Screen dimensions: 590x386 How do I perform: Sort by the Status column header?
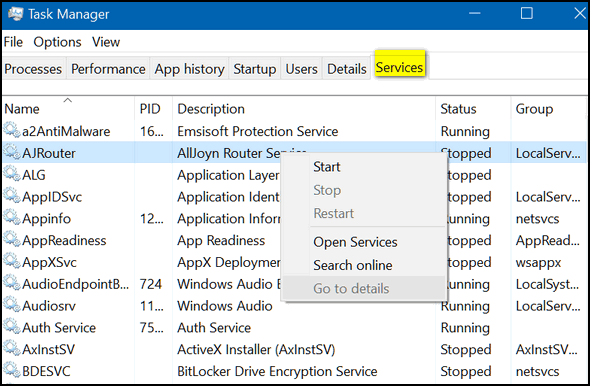click(x=473, y=109)
